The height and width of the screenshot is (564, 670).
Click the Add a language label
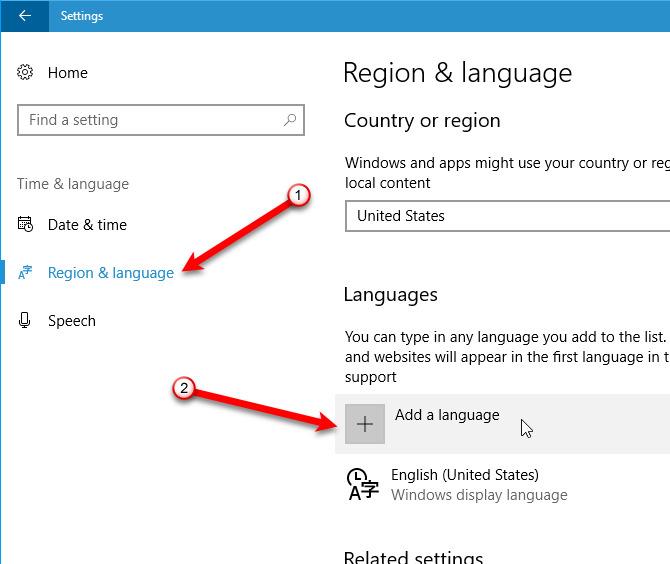[x=447, y=415]
